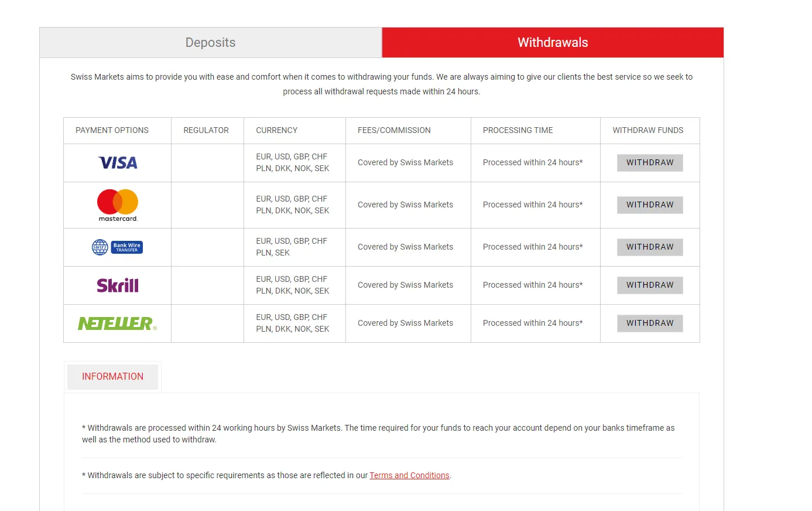Click the intro paragraph about Swiss Markets withdrawals
This screenshot has width=812, height=511.
point(382,84)
